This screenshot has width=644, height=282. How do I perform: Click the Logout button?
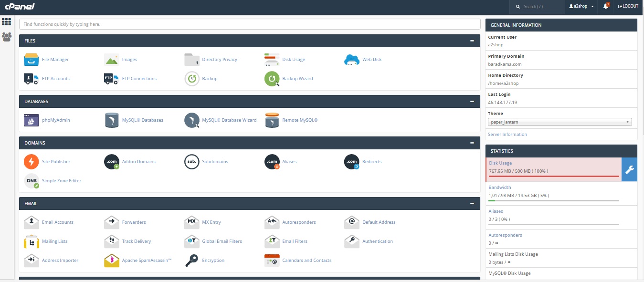point(628,6)
